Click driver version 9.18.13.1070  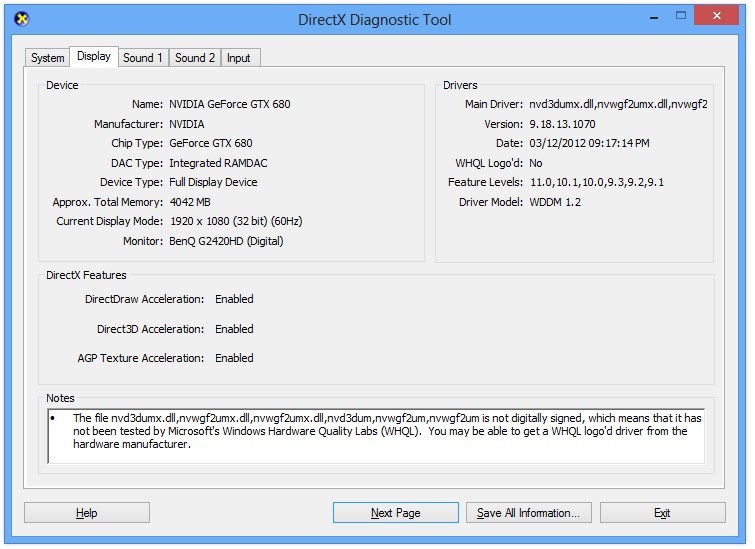(x=562, y=124)
